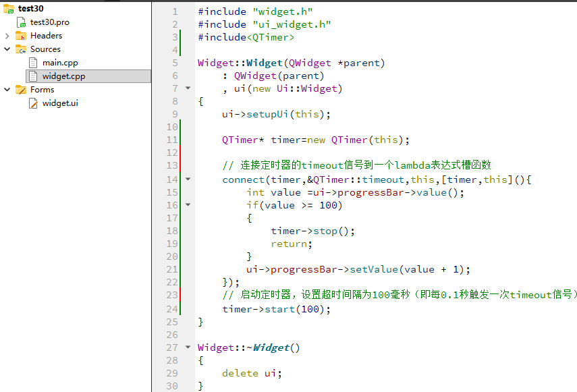Click the timer start comment on line 23

coord(400,295)
